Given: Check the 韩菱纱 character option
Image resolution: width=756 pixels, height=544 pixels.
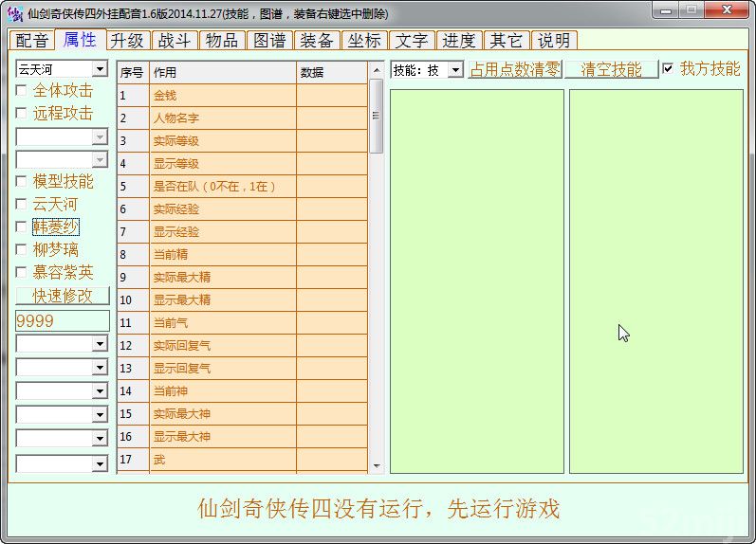Looking at the screenshot, I should tap(22, 227).
